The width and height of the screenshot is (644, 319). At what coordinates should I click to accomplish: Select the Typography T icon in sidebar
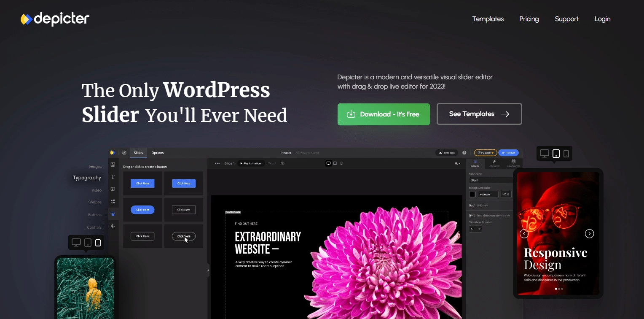(x=113, y=177)
